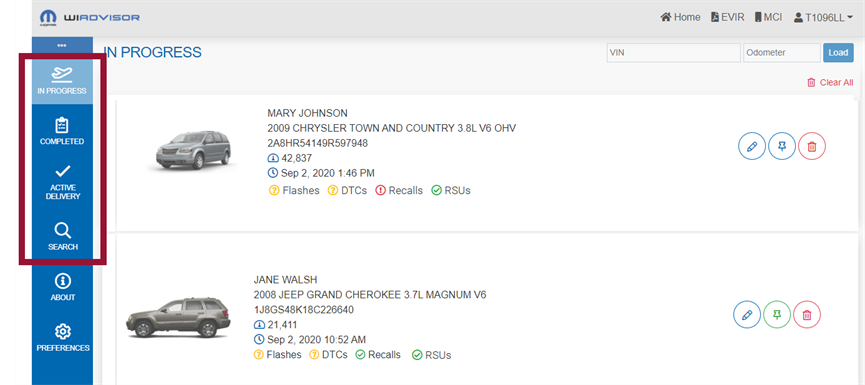Expand sidebar using three-dots handle
865x385 pixels.
pos(62,45)
